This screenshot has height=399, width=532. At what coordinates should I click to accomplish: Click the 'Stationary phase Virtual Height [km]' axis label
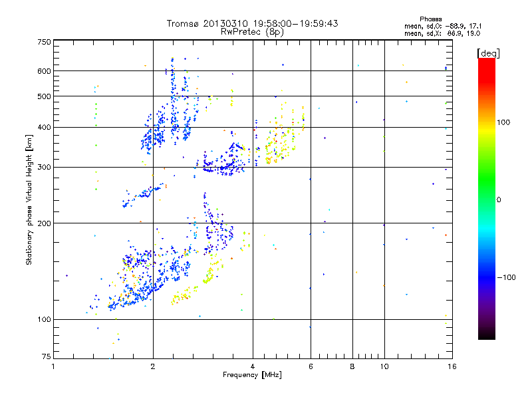29,199
